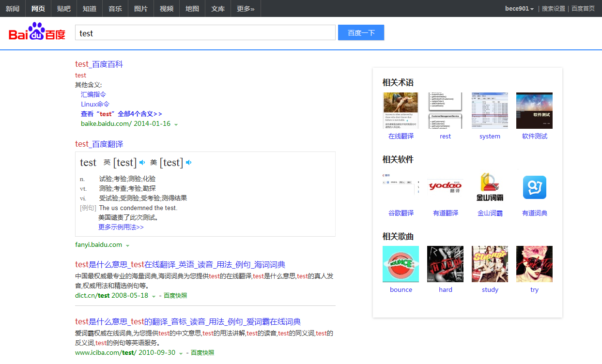Select the 网页 tab

(x=38, y=8)
